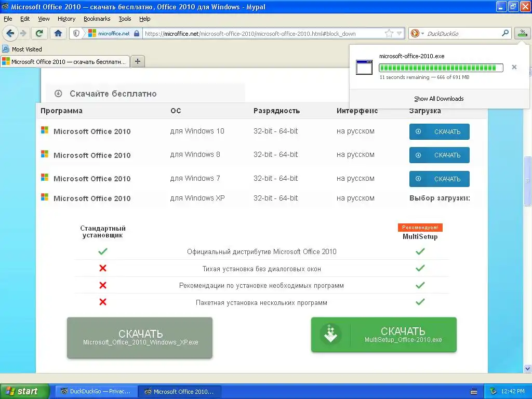Click MultiSetup check for Пакетная установка row
This screenshot has width=532, height=399.
click(420, 302)
